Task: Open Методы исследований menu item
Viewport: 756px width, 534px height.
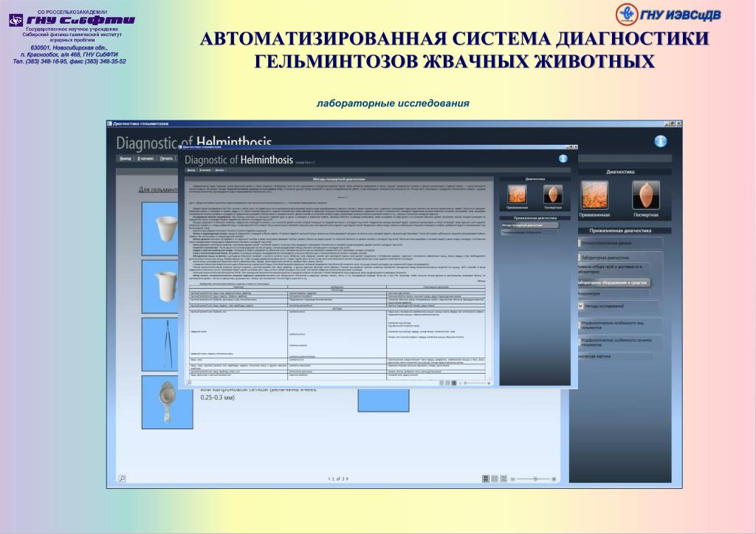Action: click(604, 306)
